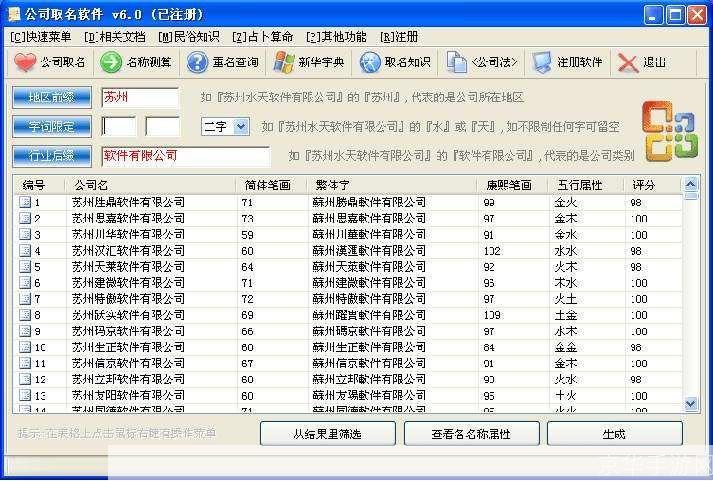Click stroke count 64 in 苏州天莱 row
This screenshot has height=481, width=713.
coord(247,267)
